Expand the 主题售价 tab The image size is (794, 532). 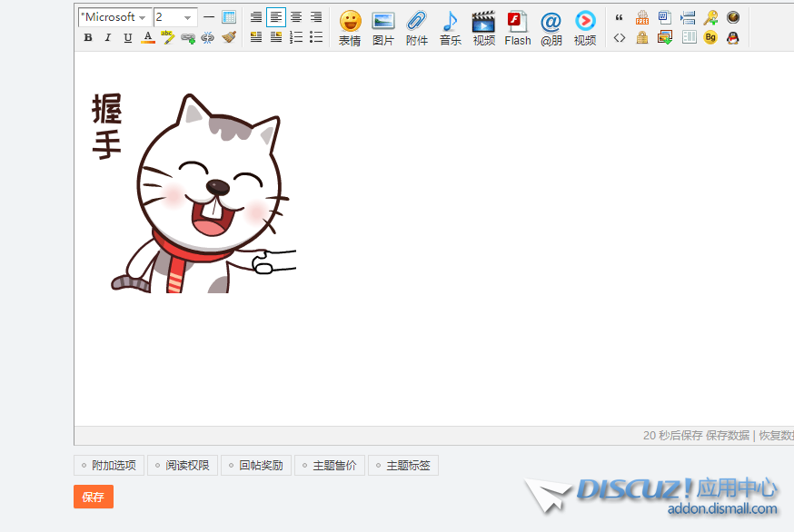tap(330, 466)
